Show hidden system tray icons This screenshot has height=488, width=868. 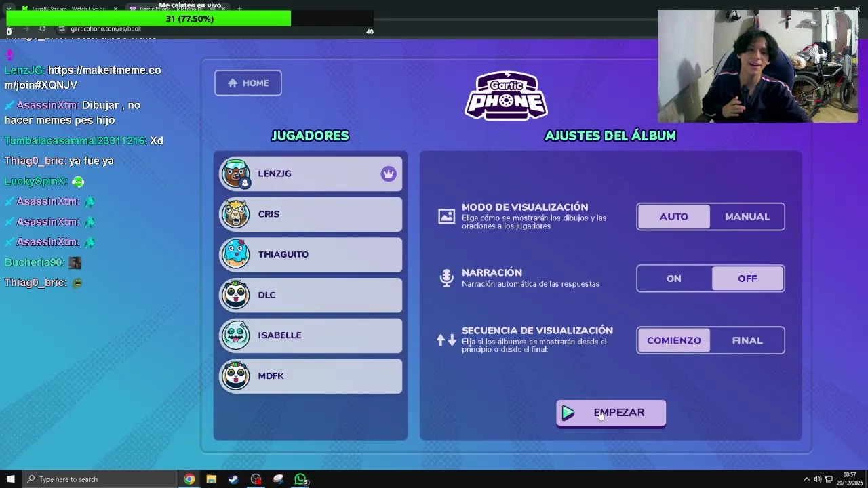(x=806, y=479)
